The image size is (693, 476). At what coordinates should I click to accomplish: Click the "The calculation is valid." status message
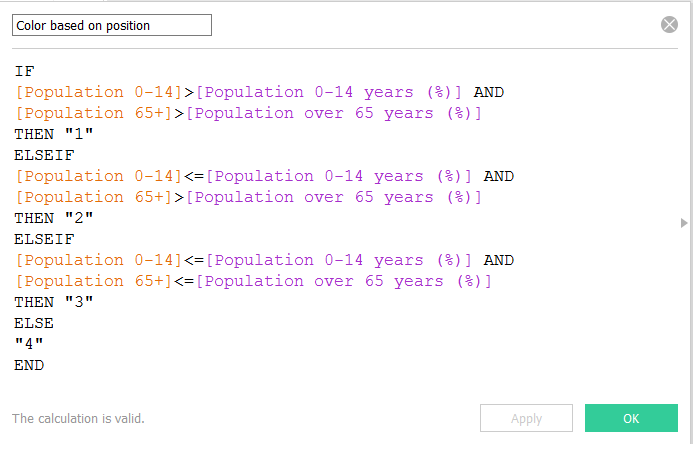[x=78, y=418]
